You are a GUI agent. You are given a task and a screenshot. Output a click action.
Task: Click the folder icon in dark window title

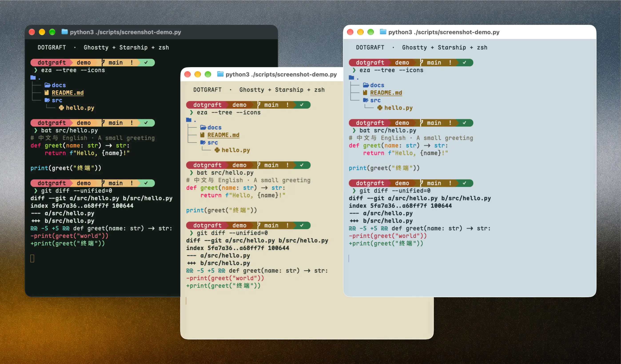pos(65,32)
